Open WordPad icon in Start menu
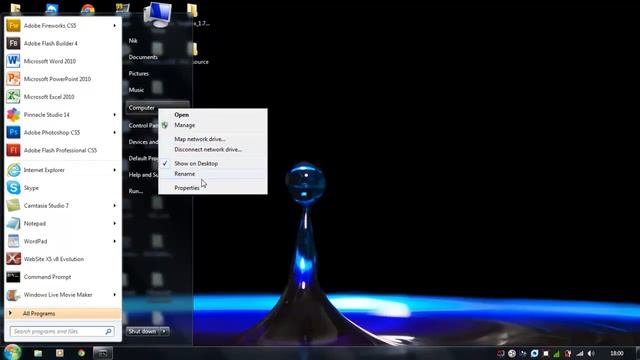Screen dimensions: 640x360 [x=13, y=241]
